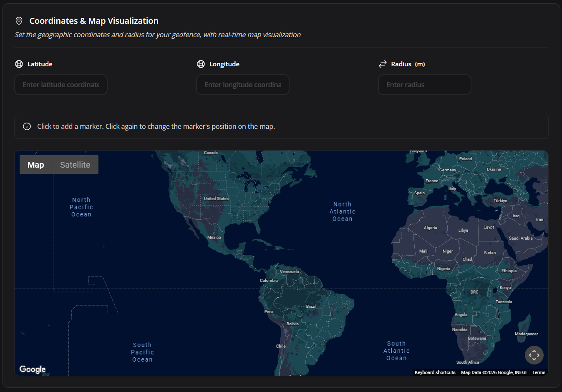Click the South Africa label on map
This screenshot has height=392, width=562.
[468, 362]
